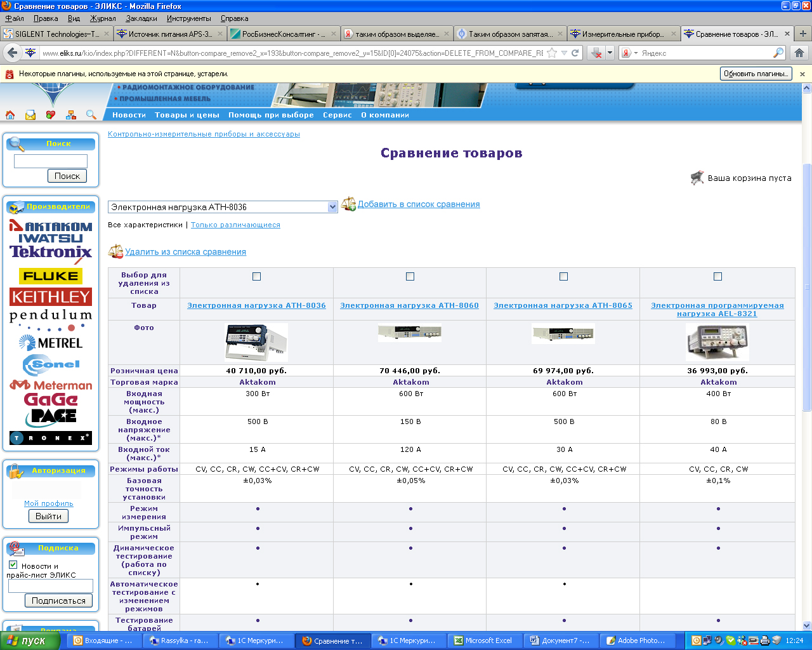The image size is (812, 650).
Task: Click Только различающиеся link
Action: tap(235, 225)
